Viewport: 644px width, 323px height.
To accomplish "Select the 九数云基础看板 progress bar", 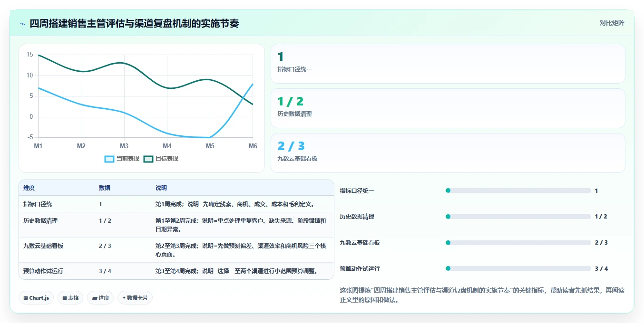I will pyautogui.click(x=518, y=243).
